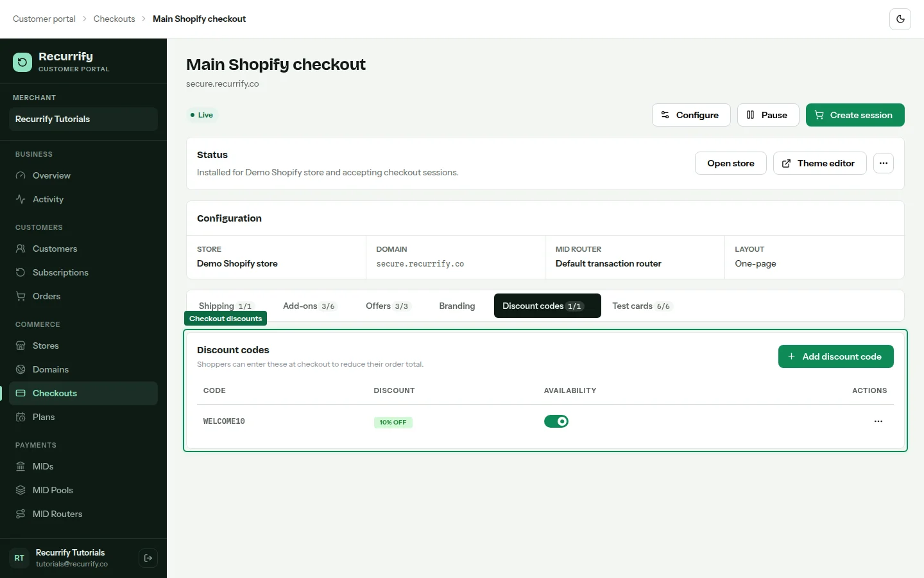
Task: Open MID Pools
Action: click(x=83, y=490)
